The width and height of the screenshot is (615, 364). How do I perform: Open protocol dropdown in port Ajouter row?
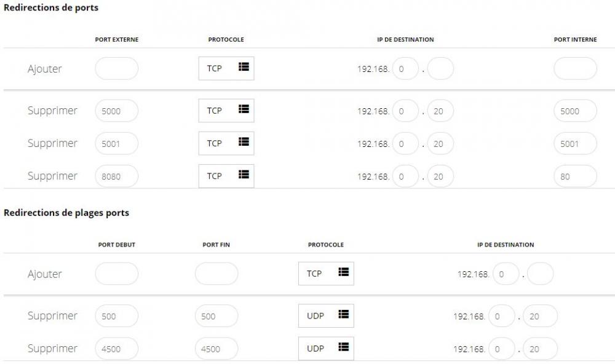226,68
